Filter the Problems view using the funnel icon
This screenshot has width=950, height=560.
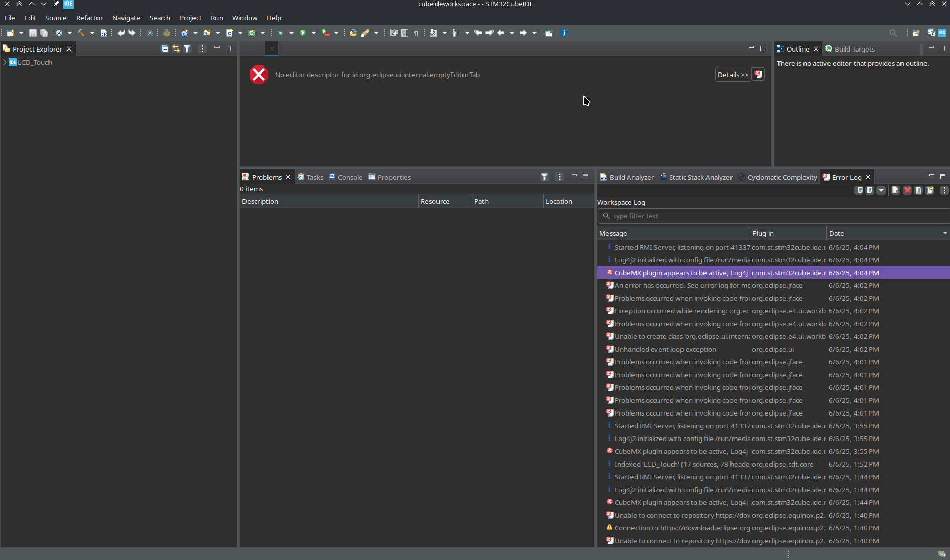[x=544, y=177]
